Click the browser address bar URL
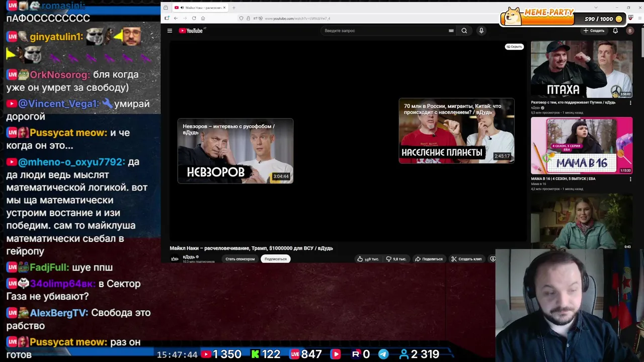Viewport: 644px width, 362px height. pos(297,19)
